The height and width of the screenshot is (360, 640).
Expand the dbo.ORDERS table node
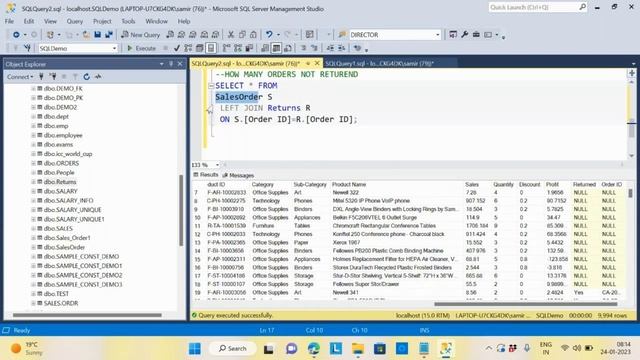(33, 163)
